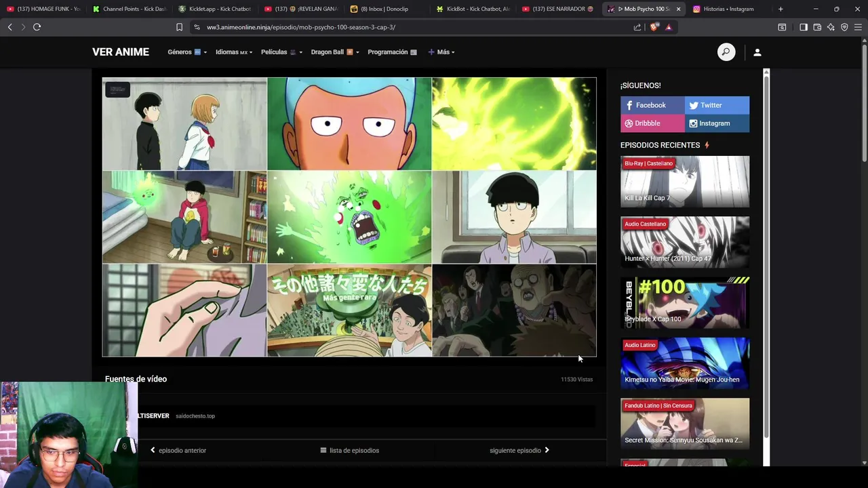The image size is (868, 488).
Task: Click the overlay icon on the video preview
Action: (117, 89)
